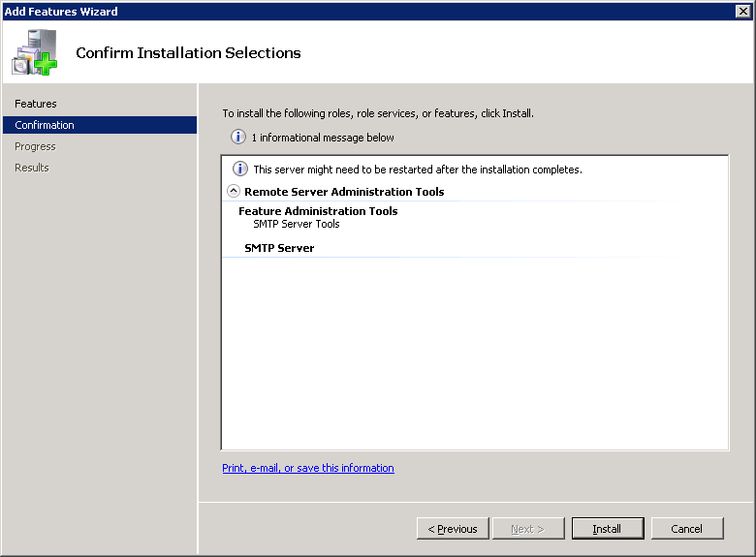
Task: Select the Confirmation step in sidebar
Action: click(45, 125)
